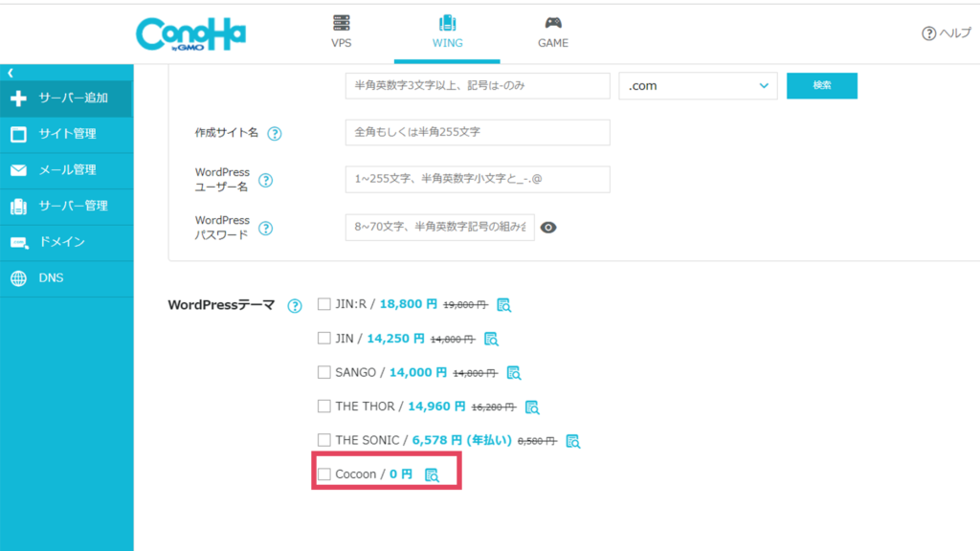
Task: Check the THE THOR theme checkbox
Action: pyautogui.click(x=323, y=406)
